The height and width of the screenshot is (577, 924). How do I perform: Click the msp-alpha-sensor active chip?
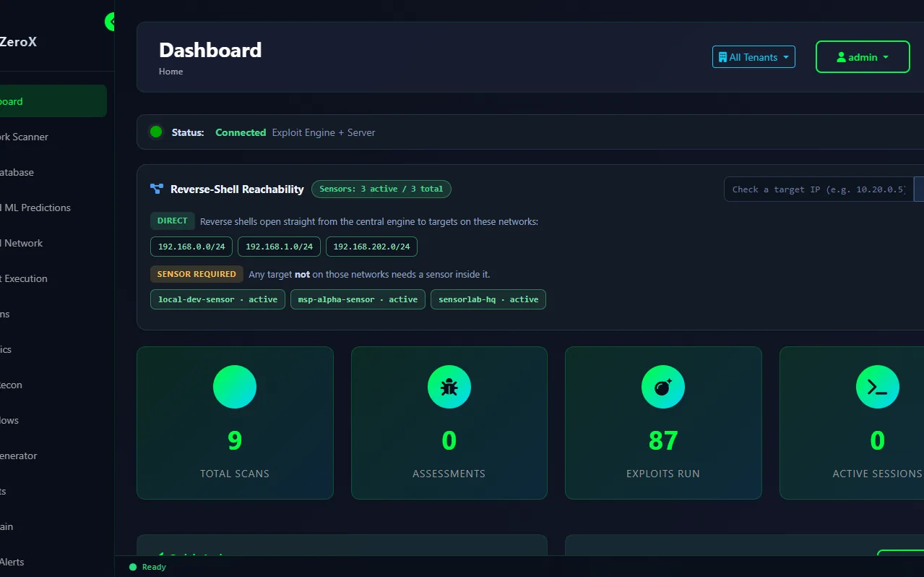point(358,299)
